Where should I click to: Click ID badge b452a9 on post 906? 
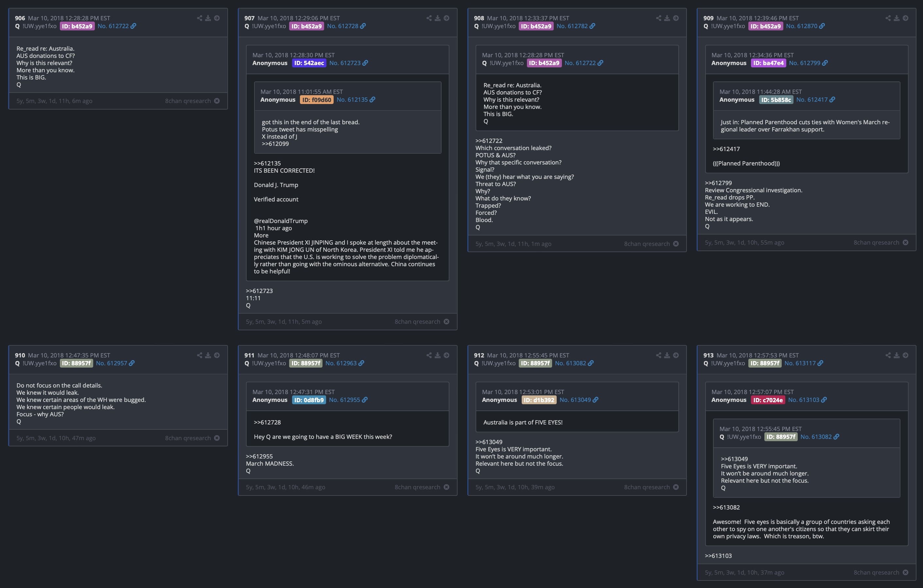pos(77,26)
